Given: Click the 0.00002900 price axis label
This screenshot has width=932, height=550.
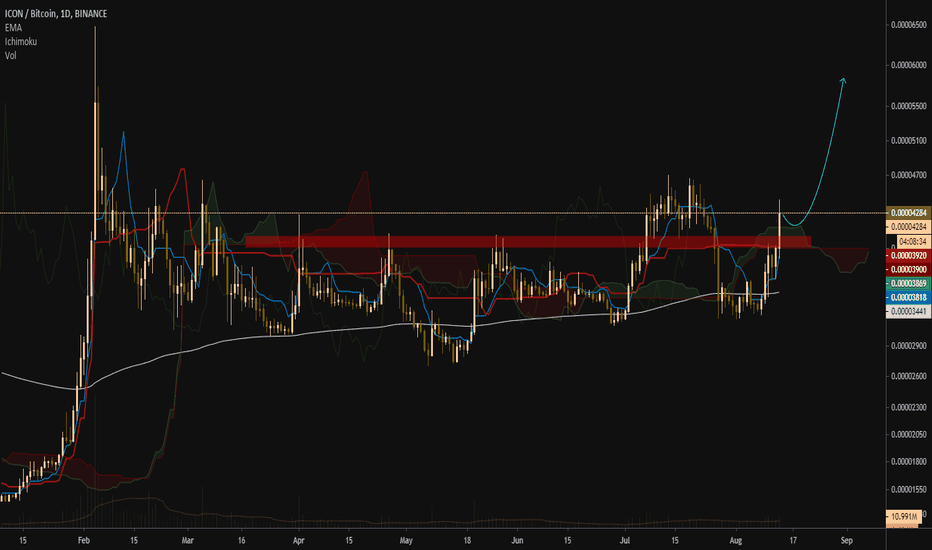Looking at the screenshot, I should point(908,345).
